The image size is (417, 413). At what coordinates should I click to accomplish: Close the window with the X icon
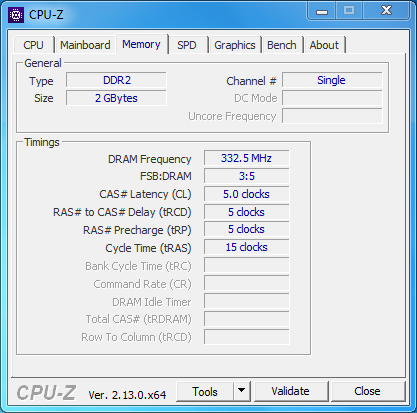(386, 11)
